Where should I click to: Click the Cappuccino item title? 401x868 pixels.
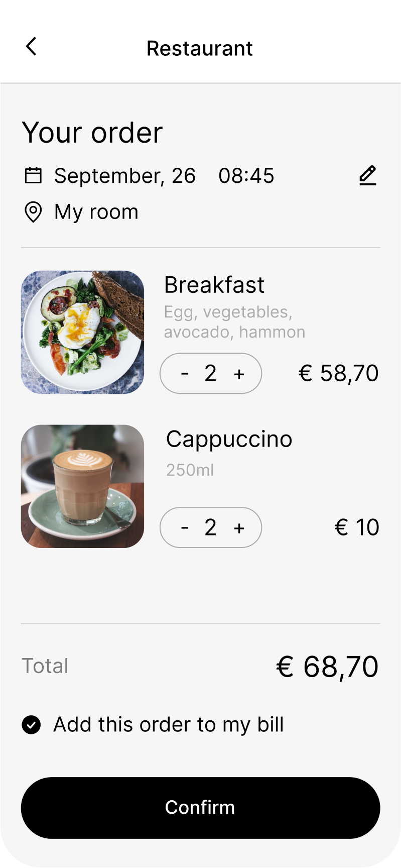pos(229,439)
